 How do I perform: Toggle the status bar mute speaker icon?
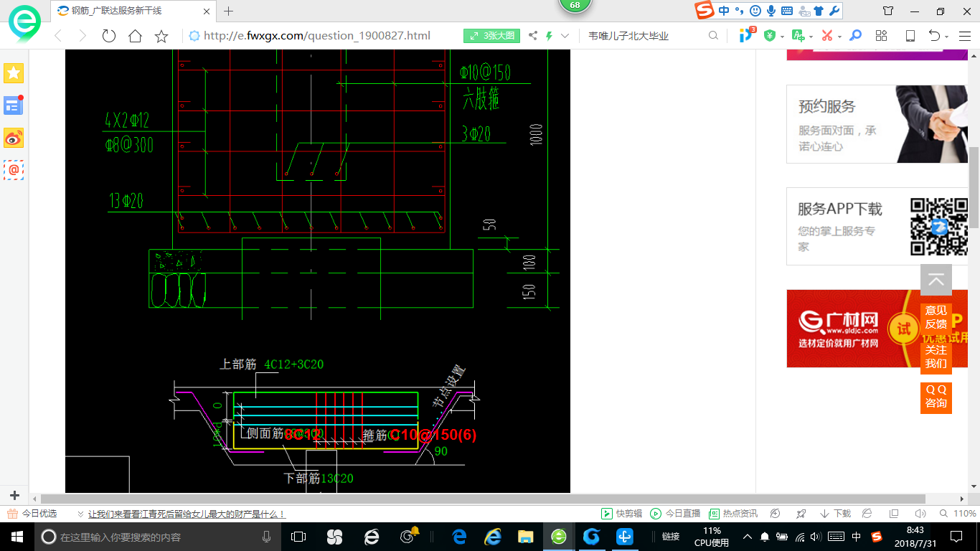(x=920, y=514)
